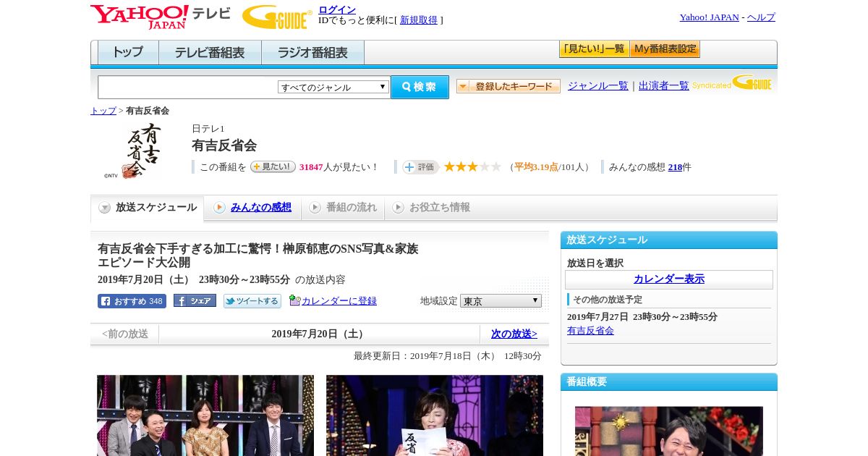Click Facebook おすすめ 348 button

(132, 301)
